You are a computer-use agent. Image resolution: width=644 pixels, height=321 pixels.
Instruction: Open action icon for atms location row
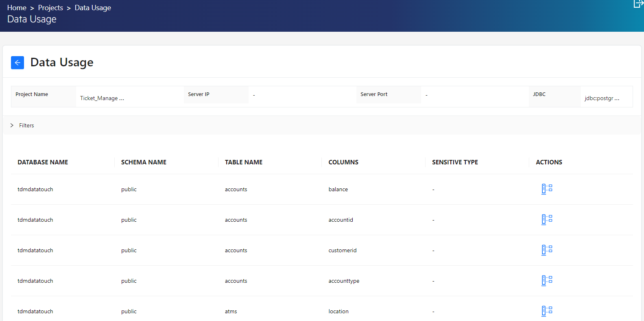(547, 311)
